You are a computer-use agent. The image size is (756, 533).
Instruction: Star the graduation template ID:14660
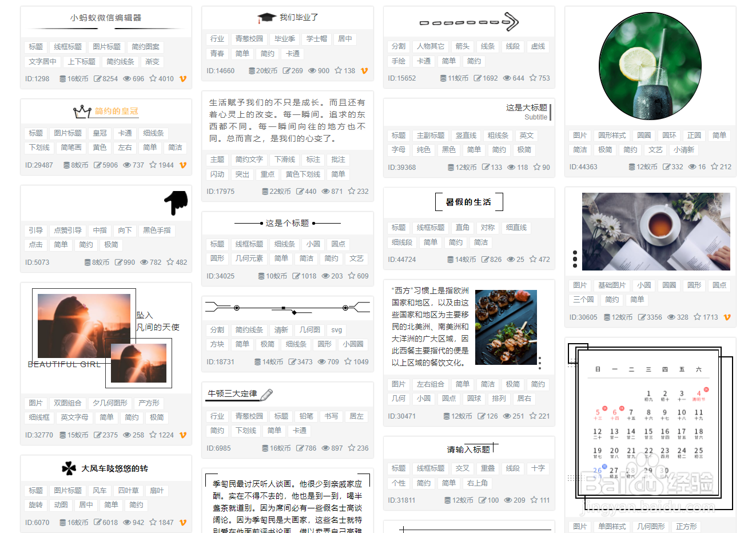(x=339, y=70)
